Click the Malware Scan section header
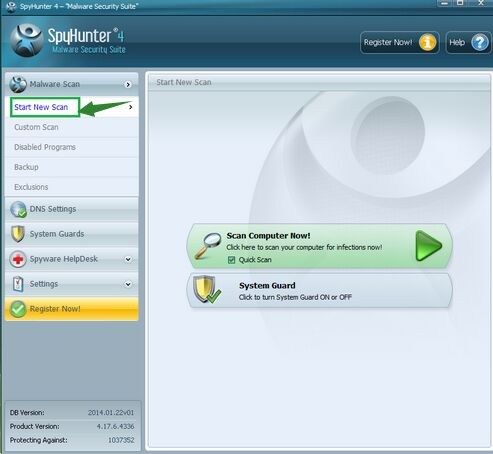The width and height of the screenshot is (493, 454). tap(72, 84)
